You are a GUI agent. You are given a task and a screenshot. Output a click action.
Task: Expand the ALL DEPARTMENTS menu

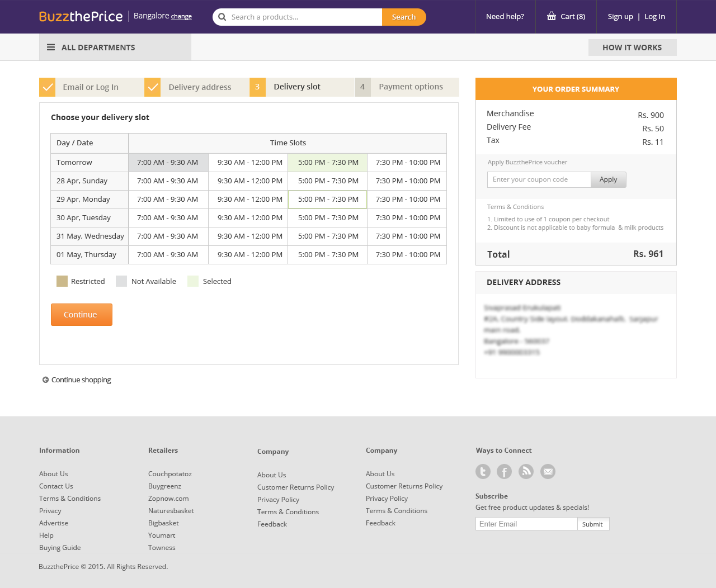coord(98,48)
